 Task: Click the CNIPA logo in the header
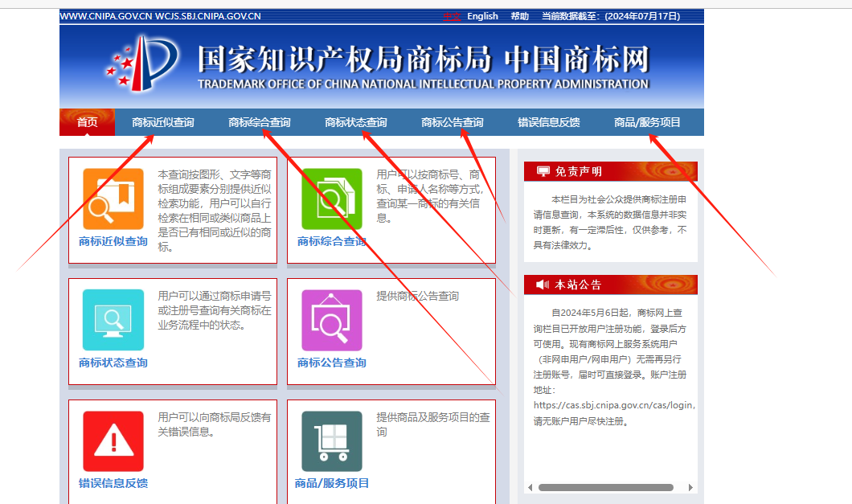click(141, 63)
